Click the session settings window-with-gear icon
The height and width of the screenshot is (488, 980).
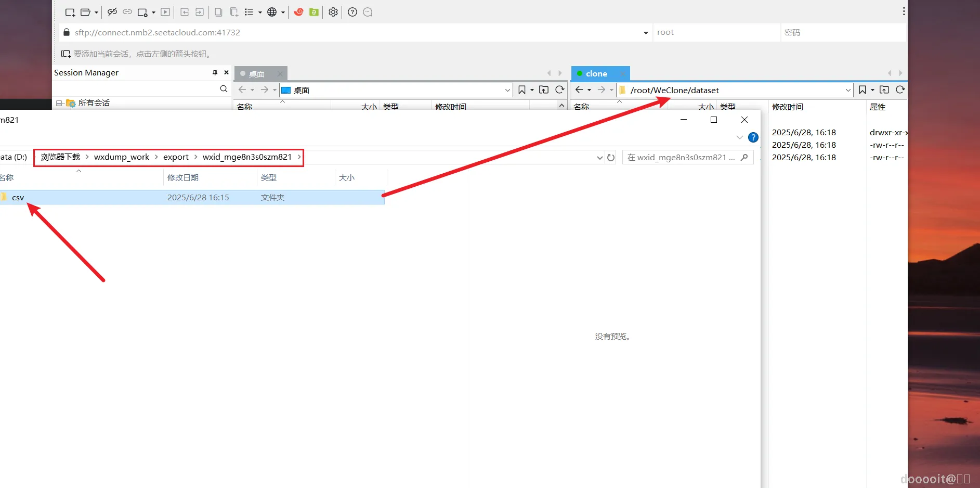[x=142, y=12]
